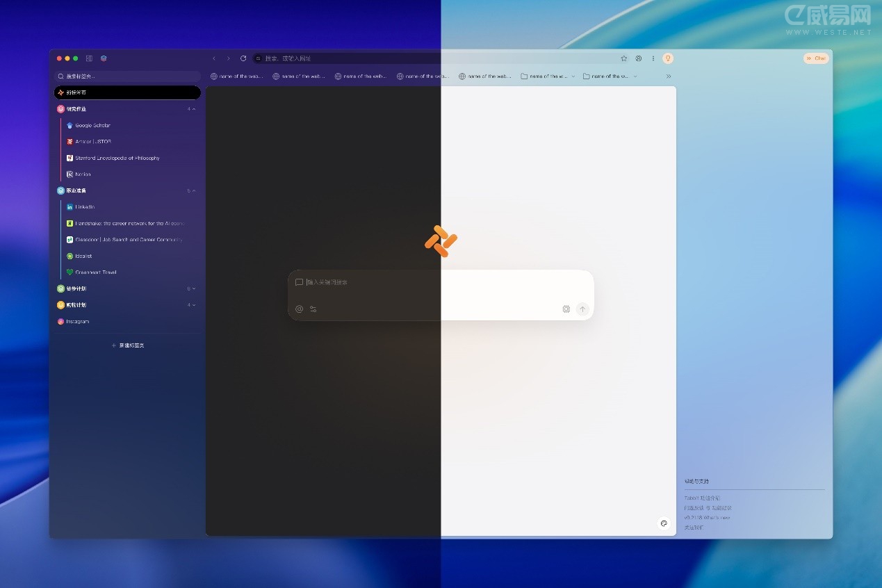Click the orange lightbulb icon
Viewport: 882px width, 588px height.
click(668, 58)
